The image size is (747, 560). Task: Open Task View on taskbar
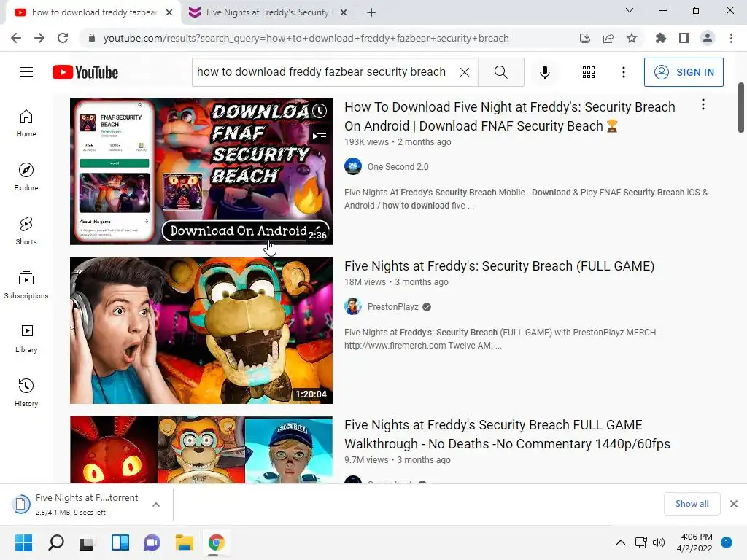coord(87,542)
